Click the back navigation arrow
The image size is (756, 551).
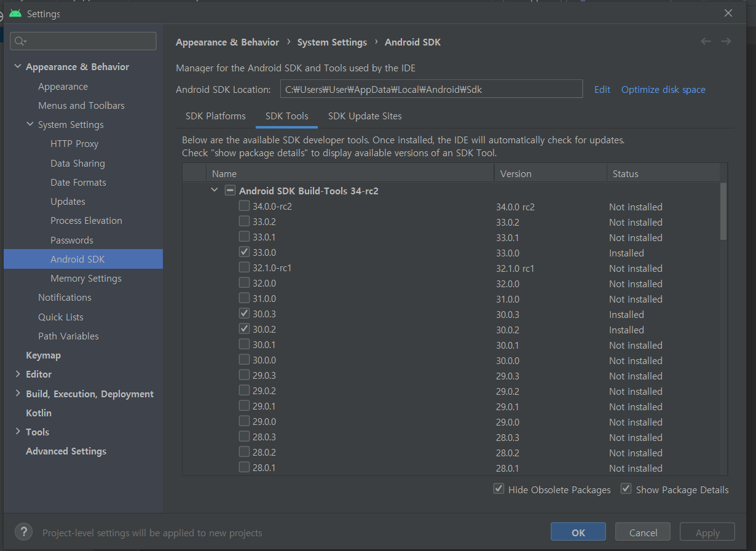tap(706, 41)
